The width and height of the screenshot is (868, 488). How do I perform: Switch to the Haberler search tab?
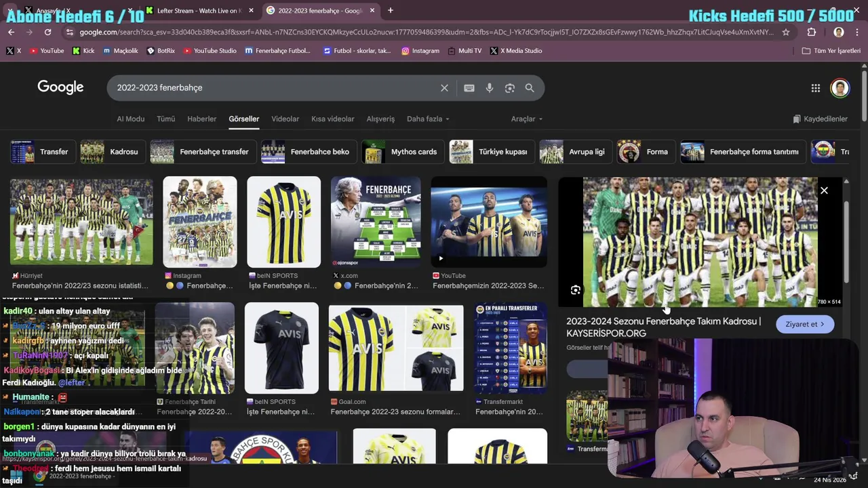(x=202, y=119)
